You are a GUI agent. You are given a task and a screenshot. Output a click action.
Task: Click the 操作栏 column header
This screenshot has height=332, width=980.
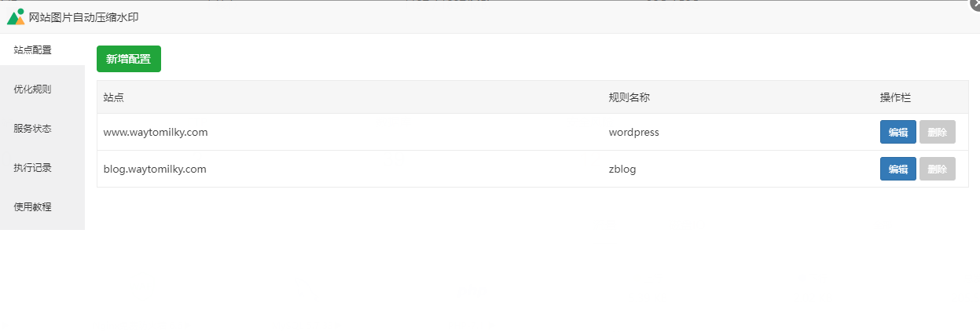(895, 97)
